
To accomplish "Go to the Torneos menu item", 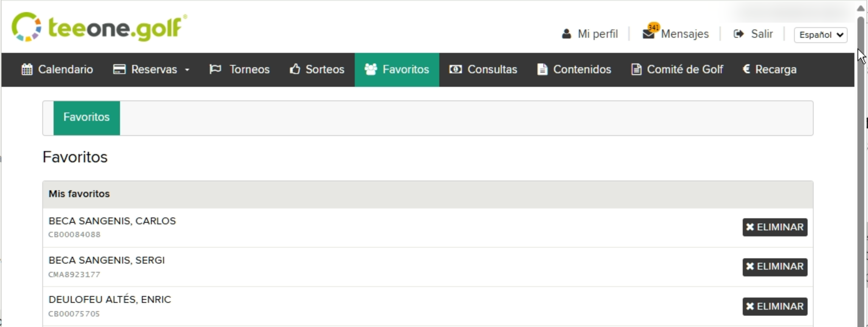I will [240, 69].
